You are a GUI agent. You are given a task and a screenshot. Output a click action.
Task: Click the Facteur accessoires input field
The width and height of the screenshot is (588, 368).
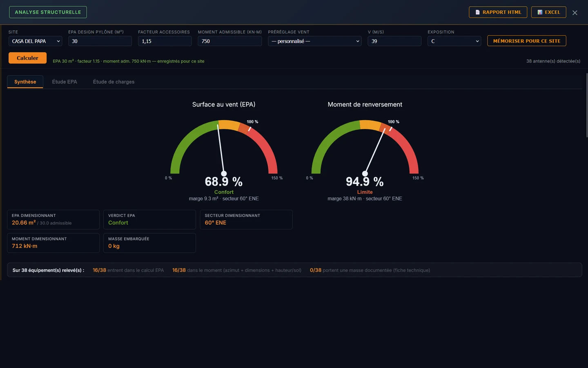pos(165,41)
